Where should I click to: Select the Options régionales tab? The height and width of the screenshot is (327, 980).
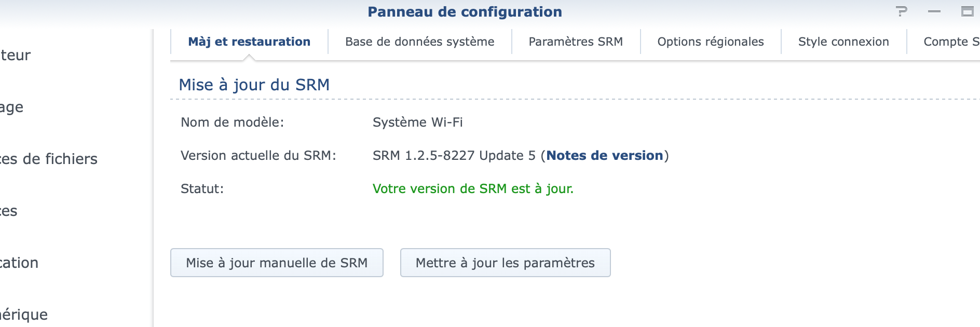pyautogui.click(x=710, y=42)
